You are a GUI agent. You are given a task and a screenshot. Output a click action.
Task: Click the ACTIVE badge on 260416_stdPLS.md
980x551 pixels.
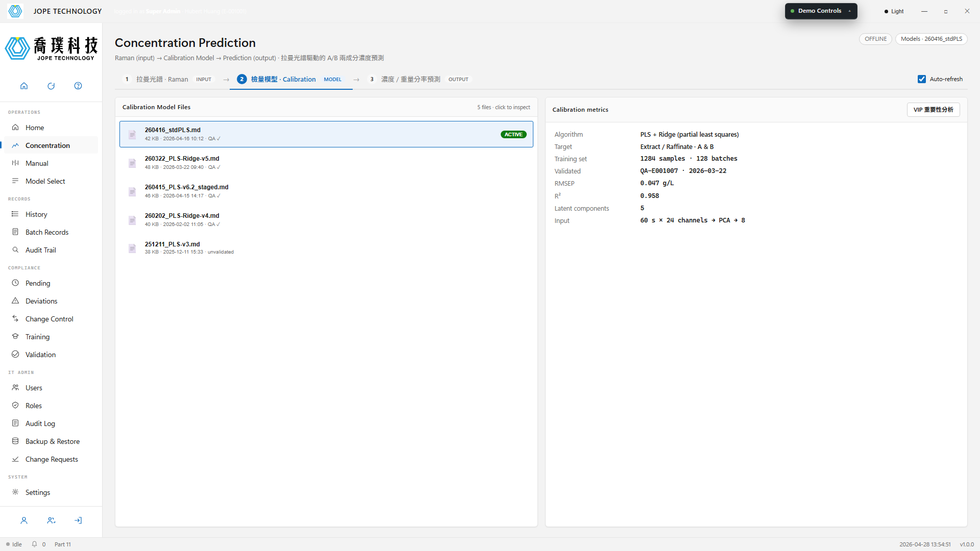513,135
